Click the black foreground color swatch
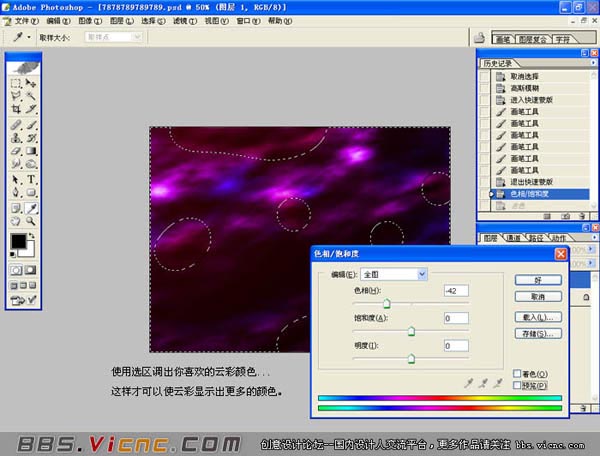This screenshot has height=456, width=600. (x=18, y=241)
